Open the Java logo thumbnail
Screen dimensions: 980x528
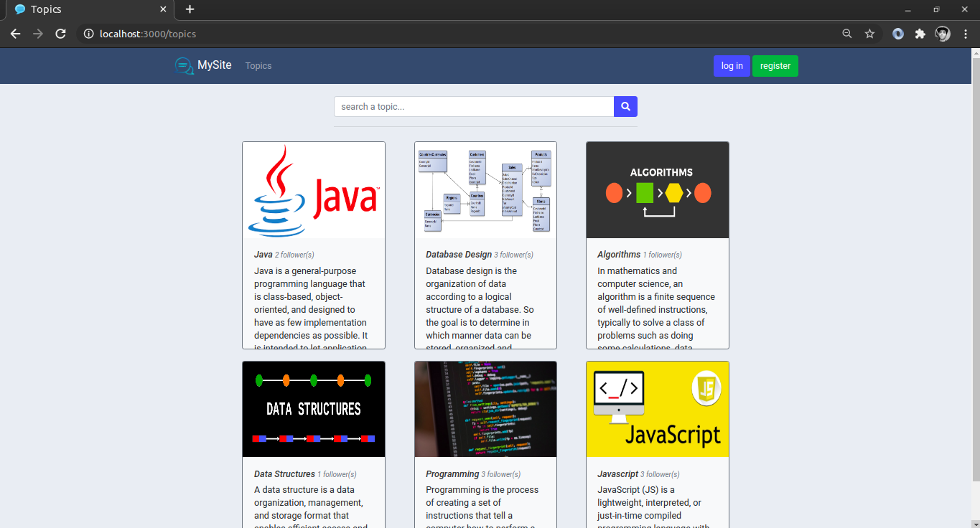(314, 190)
